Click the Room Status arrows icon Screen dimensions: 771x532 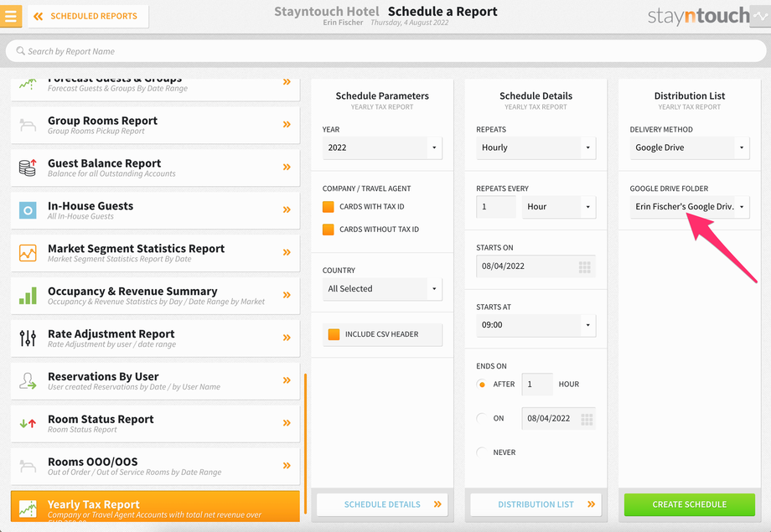click(x=28, y=423)
